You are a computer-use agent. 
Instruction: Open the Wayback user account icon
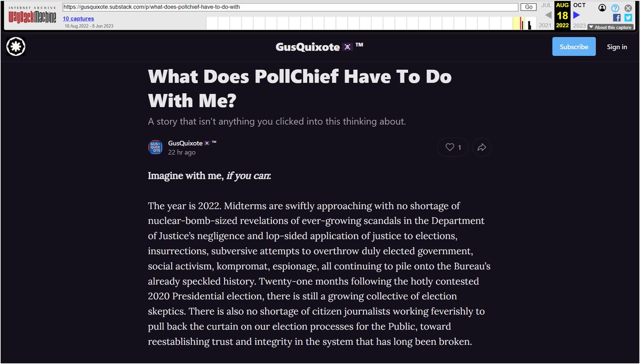tap(602, 8)
